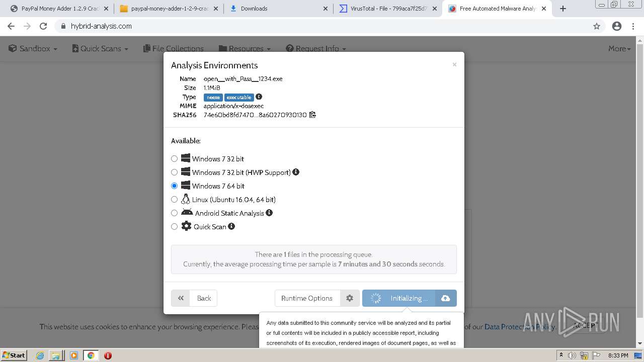
Task: Bookmark this page with star icon
Action: 597,26
